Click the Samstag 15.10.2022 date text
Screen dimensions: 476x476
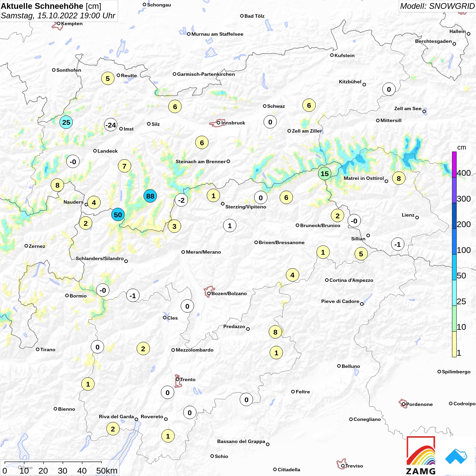pyautogui.click(x=58, y=16)
